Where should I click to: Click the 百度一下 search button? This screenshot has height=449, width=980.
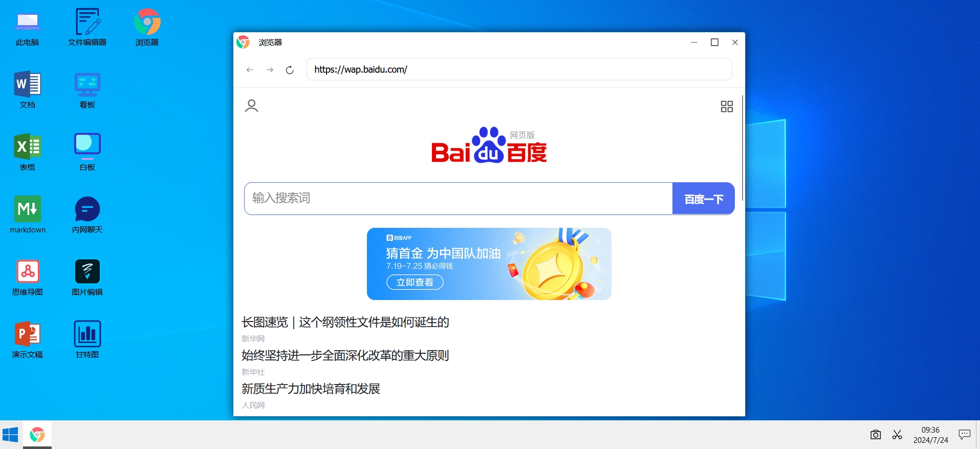pyautogui.click(x=704, y=199)
